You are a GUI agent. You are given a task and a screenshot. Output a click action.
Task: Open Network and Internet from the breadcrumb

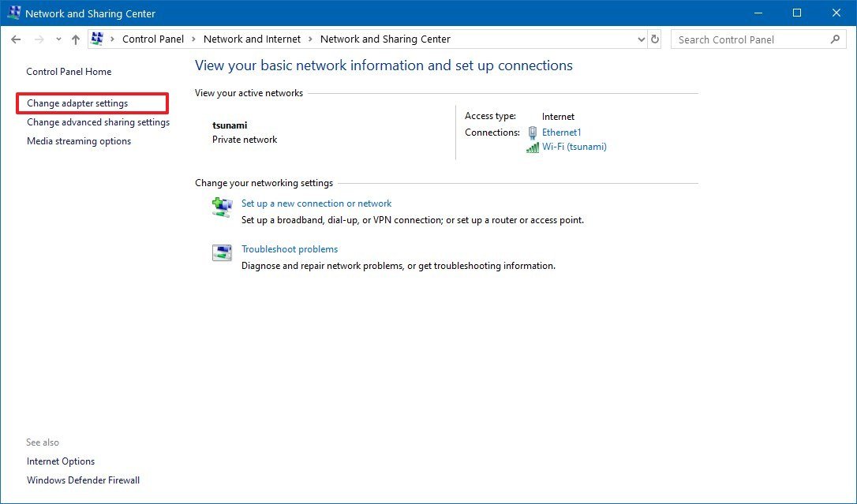(x=253, y=39)
